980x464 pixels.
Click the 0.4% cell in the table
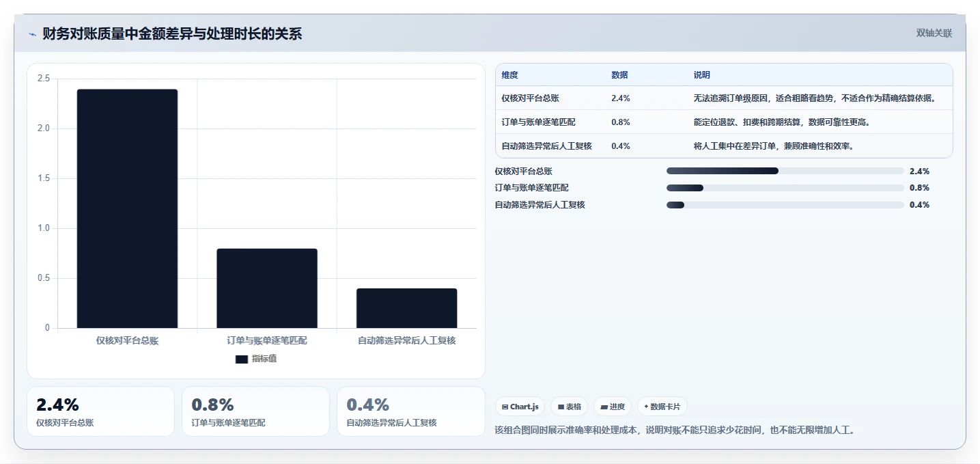(621, 146)
